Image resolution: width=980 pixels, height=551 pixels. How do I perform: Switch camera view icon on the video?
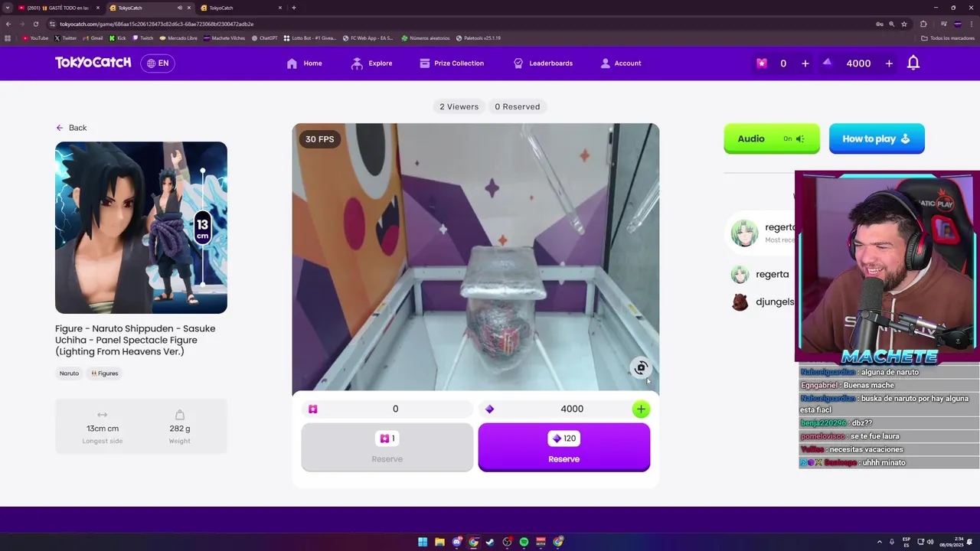pos(641,368)
